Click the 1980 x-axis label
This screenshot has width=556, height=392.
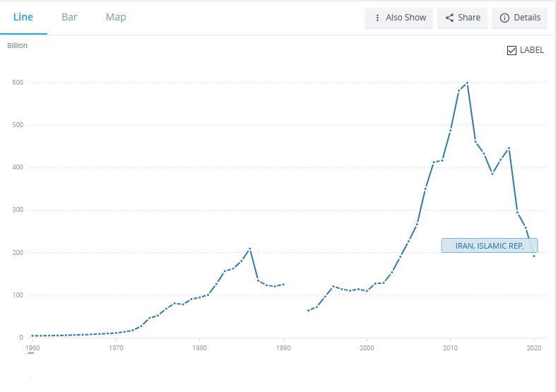coord(199,348)
